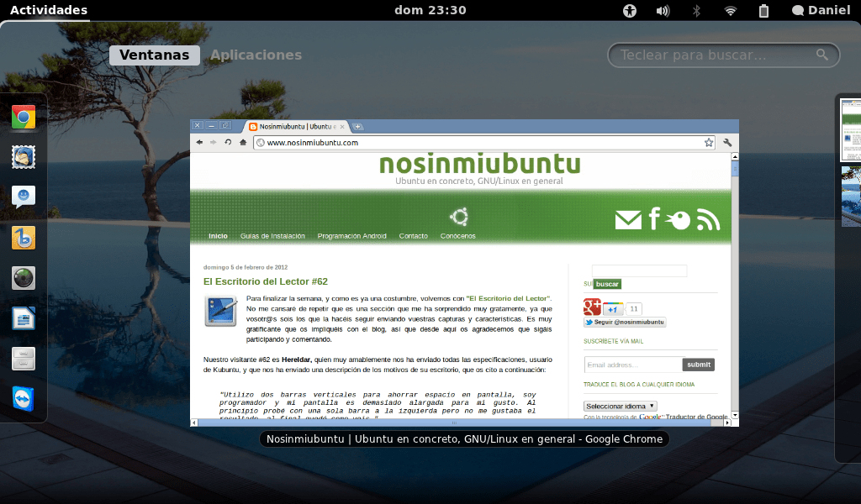Expand the Seleccionar idioma dropdown
The height and width of the screenshot is (504, 861).
(x=620, y=407)
